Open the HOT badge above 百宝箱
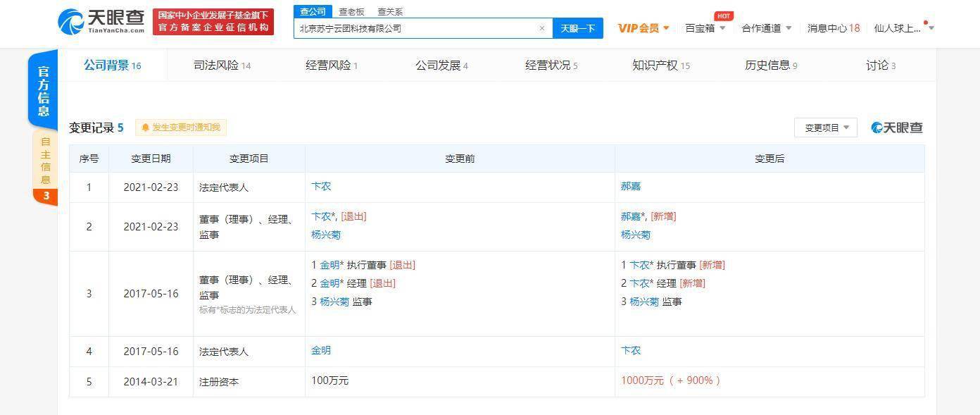980x415 pixels. pyautogui.click(x=724, y=16)
